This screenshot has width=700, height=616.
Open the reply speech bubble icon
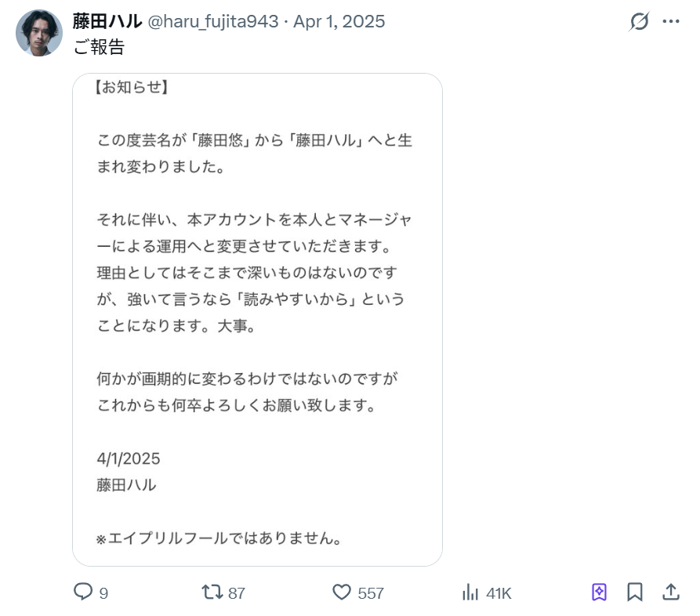(82, 592)
